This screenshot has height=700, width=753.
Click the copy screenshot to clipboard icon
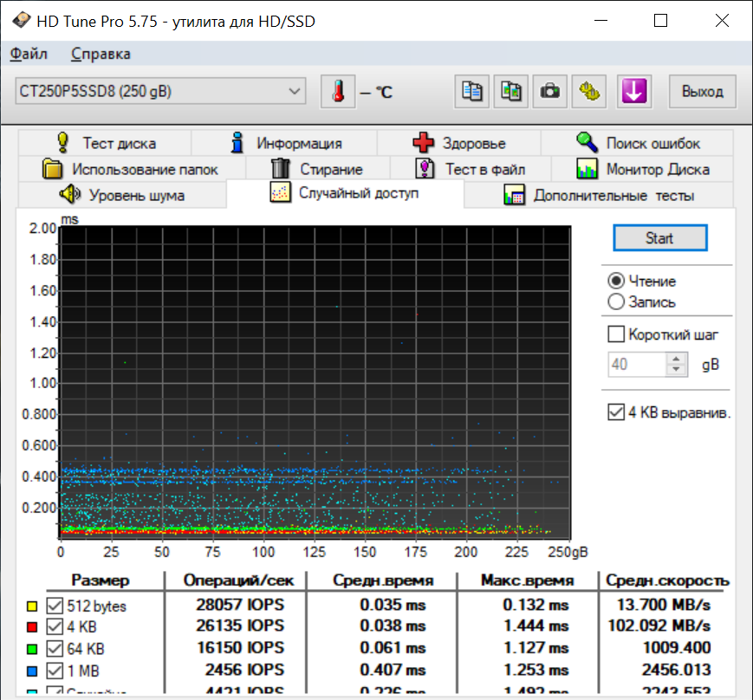510,92
